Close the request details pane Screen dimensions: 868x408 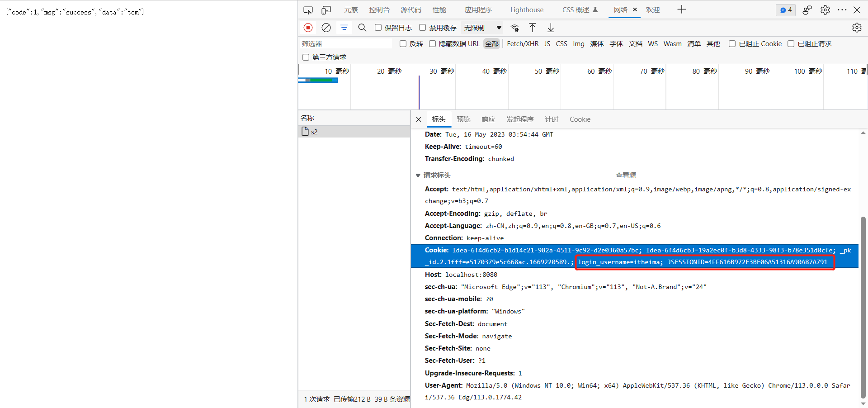point(419,119)
